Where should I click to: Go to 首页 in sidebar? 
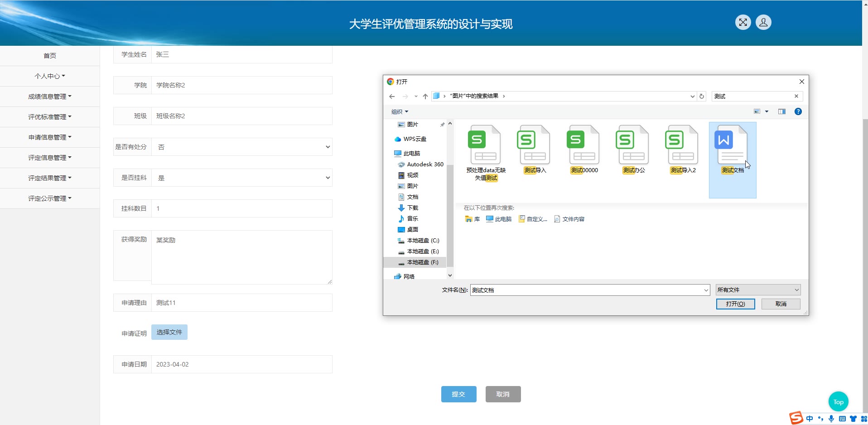pyautogui.click(x=50, y=56)
